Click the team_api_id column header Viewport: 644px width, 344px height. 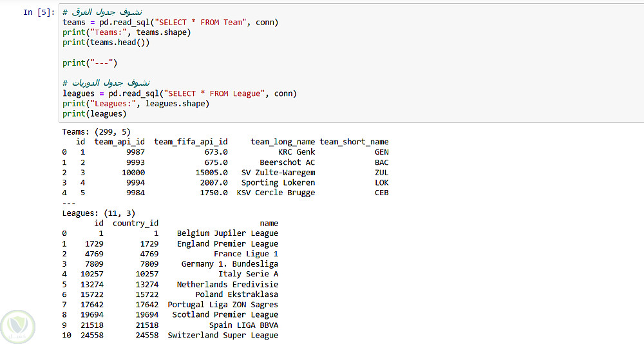tap(119, 142)
